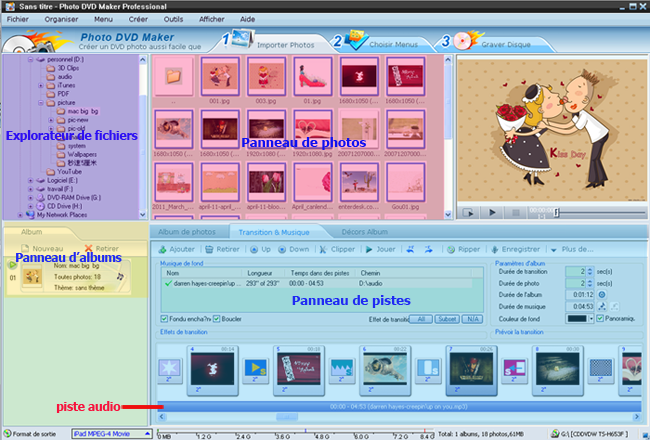Switch to the Album de photos tab
The width and height of the screenshot is (650, 440).
point(187,232)
